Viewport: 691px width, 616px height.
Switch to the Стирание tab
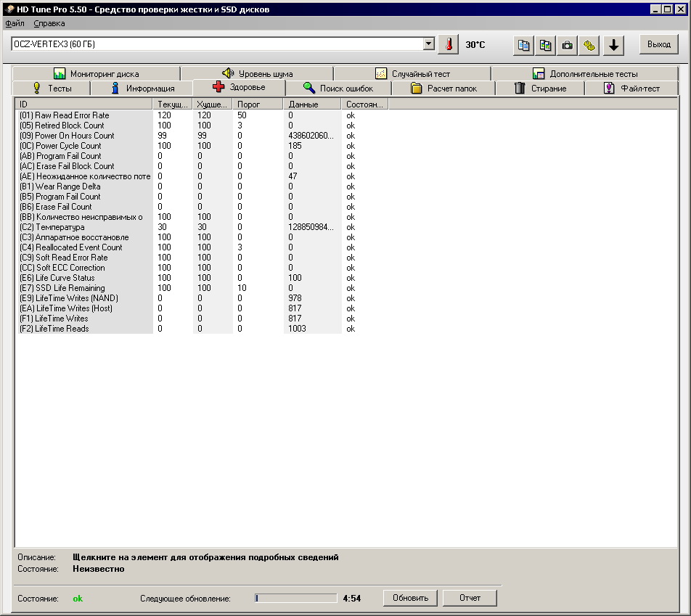click(540, 88)
